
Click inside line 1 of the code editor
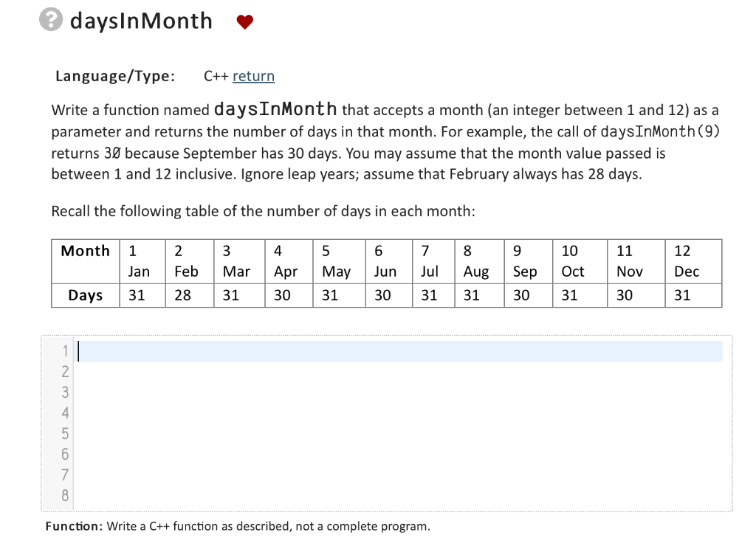pyautogui.click(x=295, y=351)
